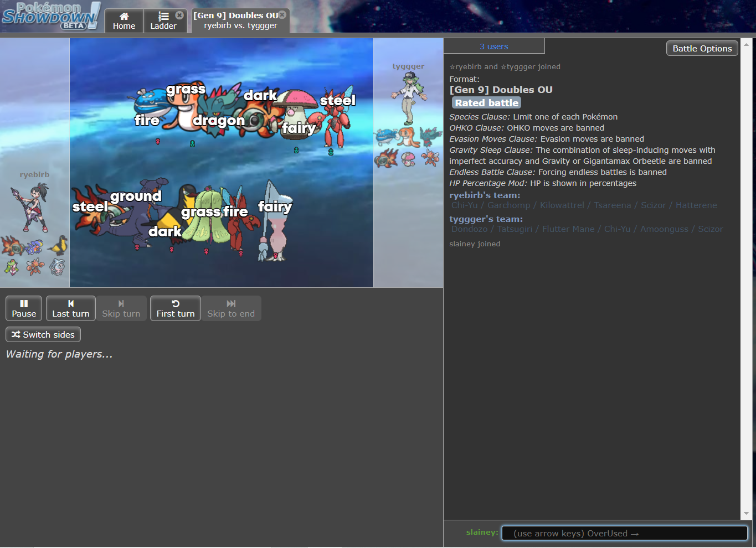Focus the chat message input box
The height and width of the screenshot is (548, 756).
625,533
